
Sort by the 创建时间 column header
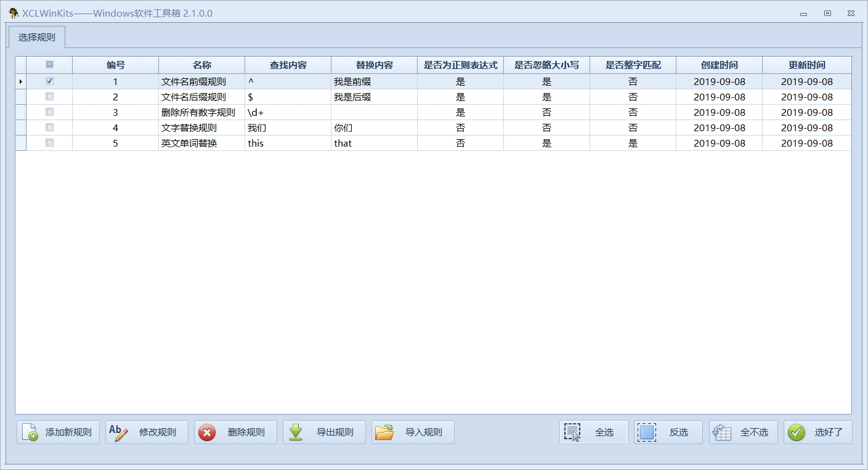[x=719, y=65]
